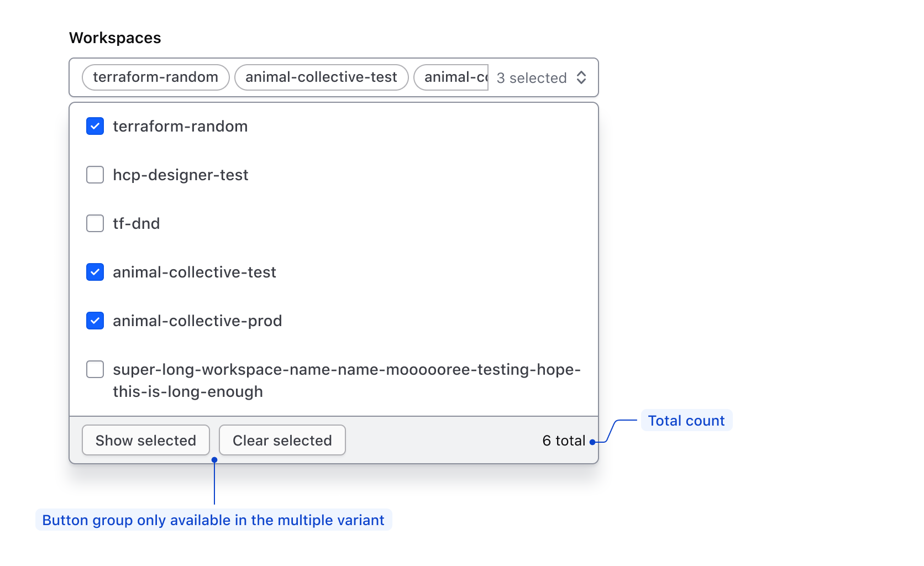Click the multiple variant annotation label
Screen dimensions: 924x566
click(214, 520)
